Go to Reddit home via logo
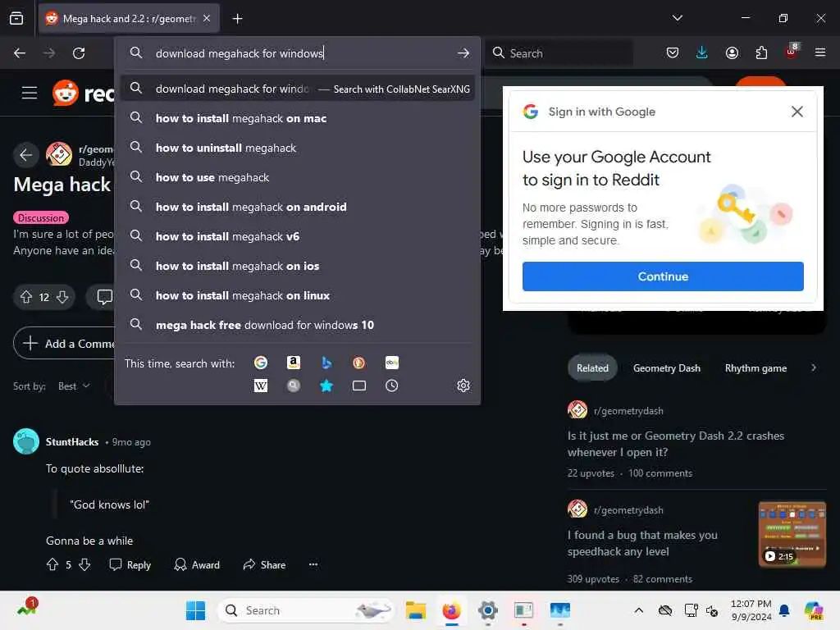This screenshot has width=840, height=630. (x=83, y=94)
